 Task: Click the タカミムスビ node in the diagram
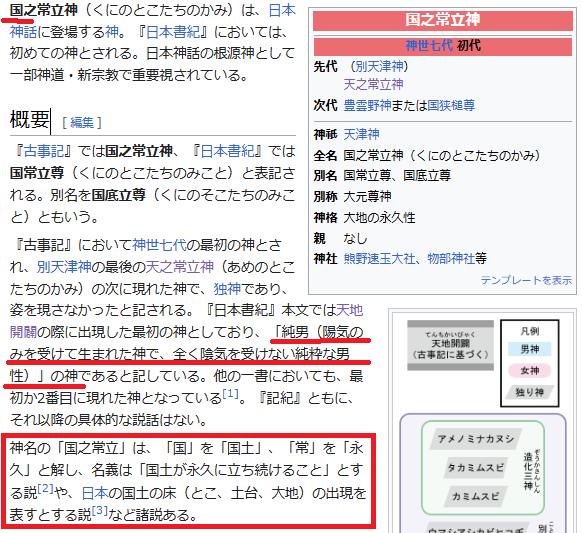475,467
